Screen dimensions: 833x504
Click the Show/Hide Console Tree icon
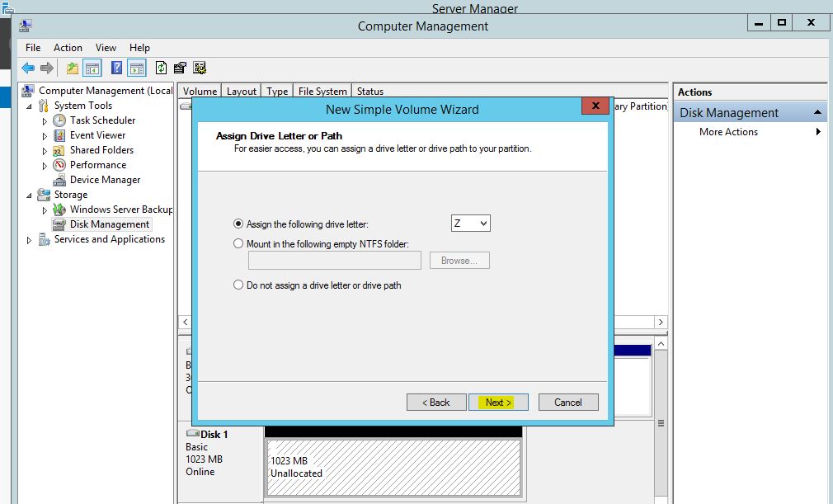click(92, 68)
